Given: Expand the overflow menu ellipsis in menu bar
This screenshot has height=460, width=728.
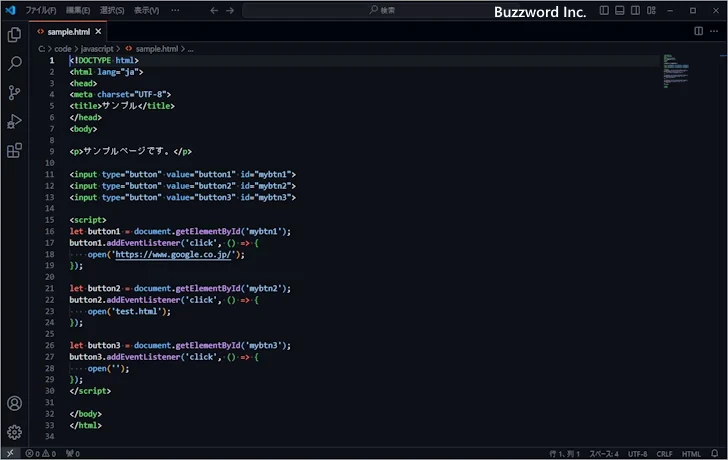Looking at the screenshot, I should (x=175, y=10).
